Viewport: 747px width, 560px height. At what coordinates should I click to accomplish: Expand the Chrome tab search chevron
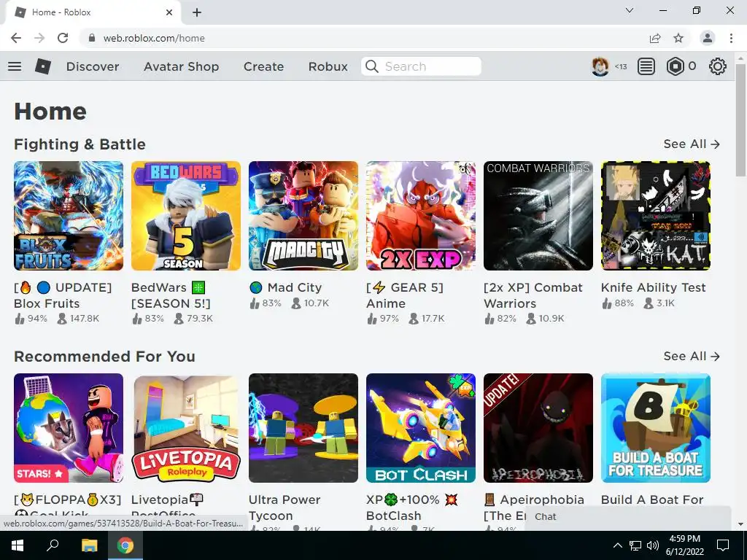[630, 10]
